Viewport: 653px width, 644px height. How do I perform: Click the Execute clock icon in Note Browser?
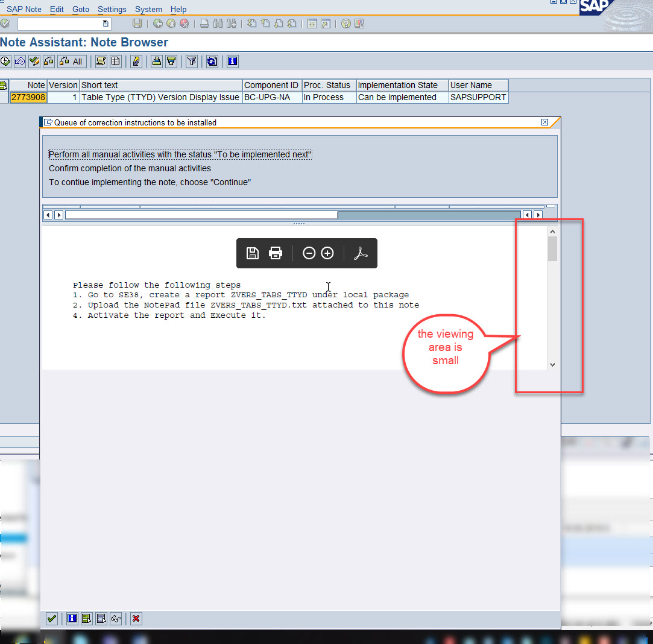click(x=5, y=62)
